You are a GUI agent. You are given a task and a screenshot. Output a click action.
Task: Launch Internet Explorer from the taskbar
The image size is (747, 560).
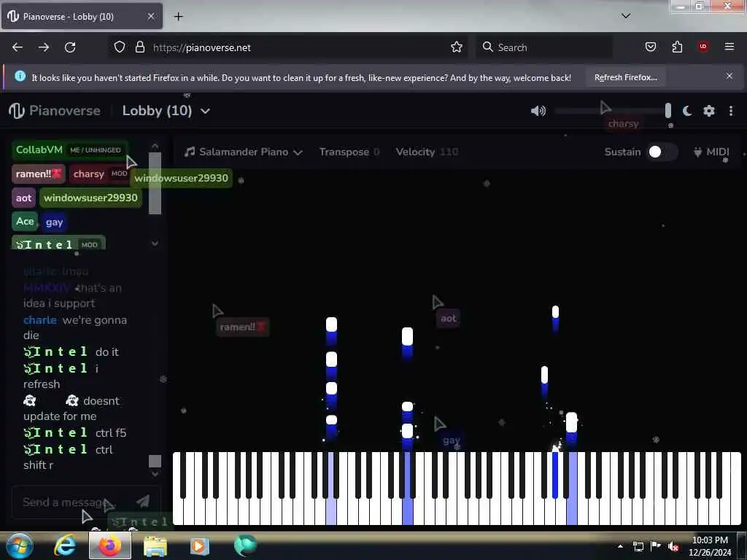point(64,545)
